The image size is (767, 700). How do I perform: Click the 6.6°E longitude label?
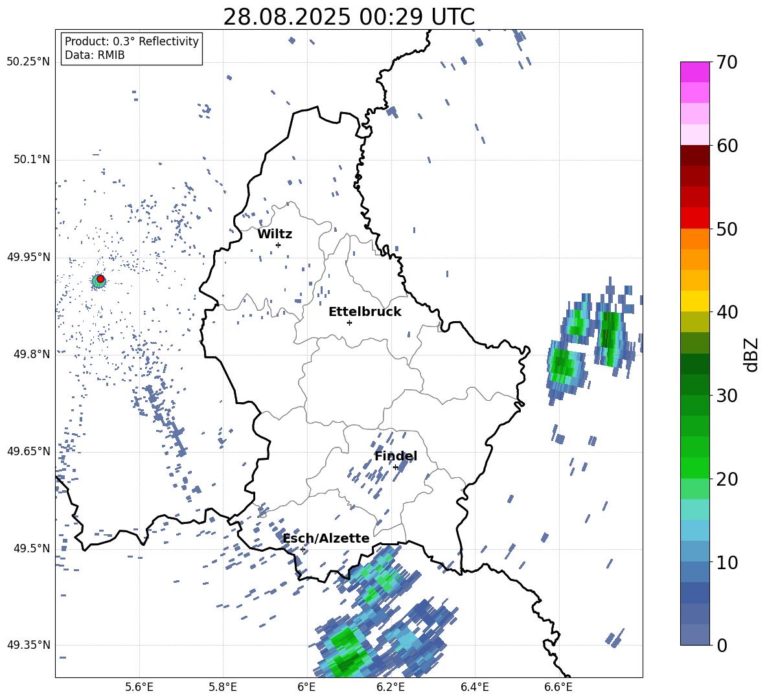558,688
